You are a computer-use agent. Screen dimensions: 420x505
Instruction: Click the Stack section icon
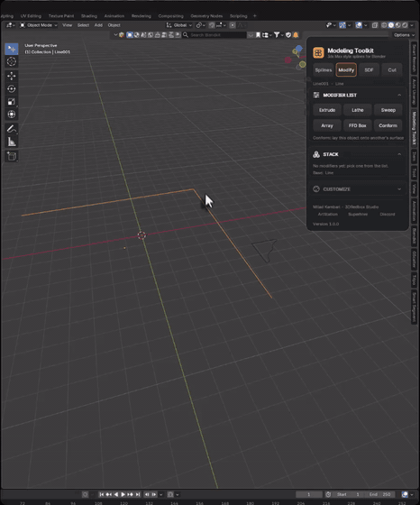(316, 154)
